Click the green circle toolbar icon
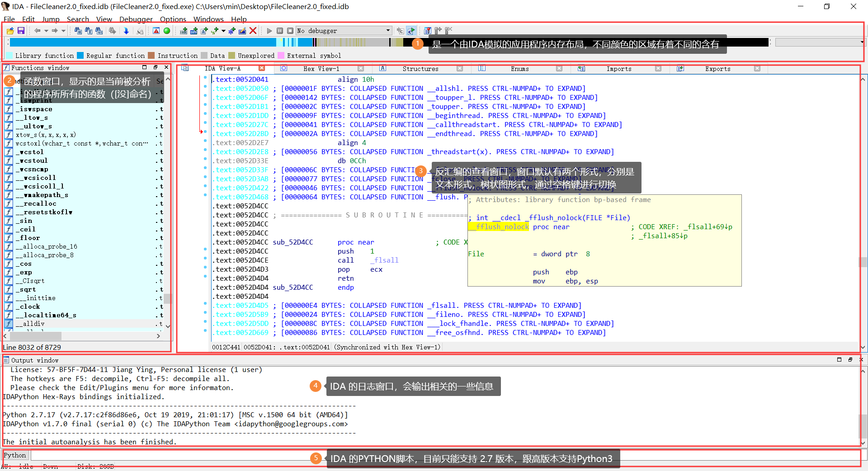 pos(167,31)
